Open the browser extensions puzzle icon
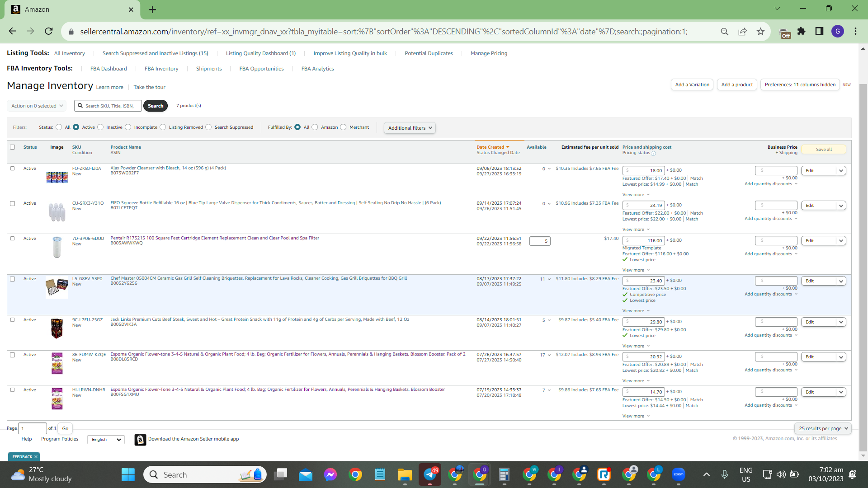 point(801,31)
